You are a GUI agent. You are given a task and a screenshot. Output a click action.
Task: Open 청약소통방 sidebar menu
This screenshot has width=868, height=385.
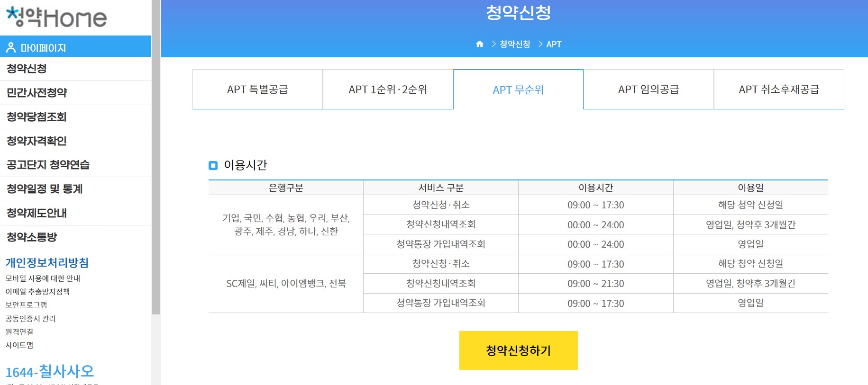(75, 237)
